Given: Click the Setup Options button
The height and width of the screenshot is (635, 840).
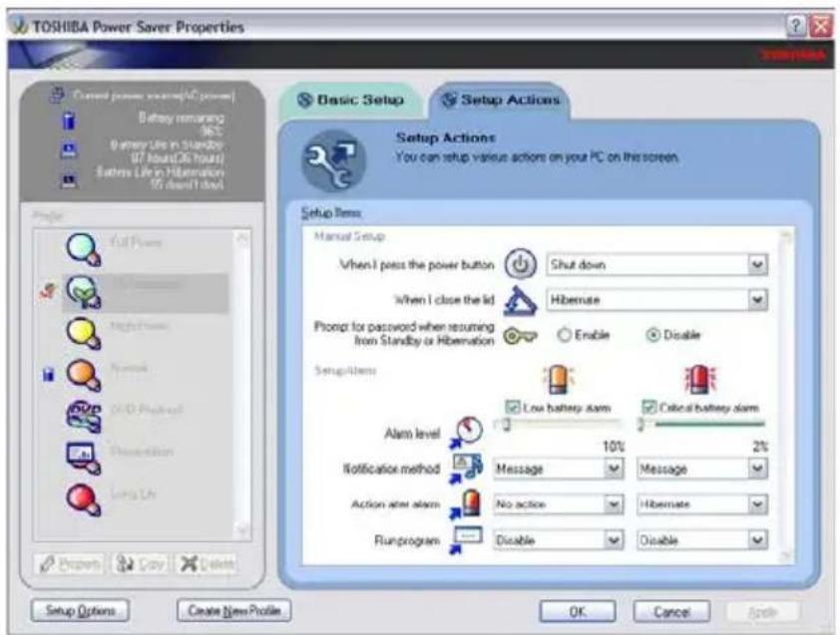Looking at the screenshot, I should (x=80, y=611).
